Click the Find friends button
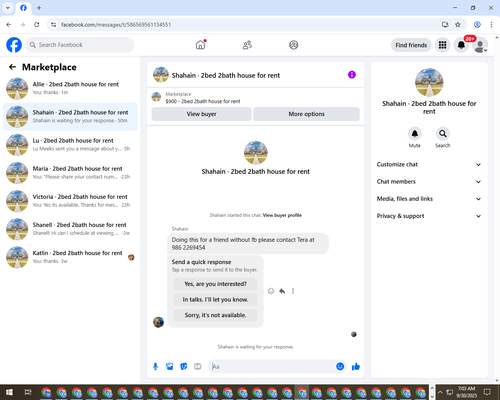Screen dimensions: 500x400 click(411, 45)
